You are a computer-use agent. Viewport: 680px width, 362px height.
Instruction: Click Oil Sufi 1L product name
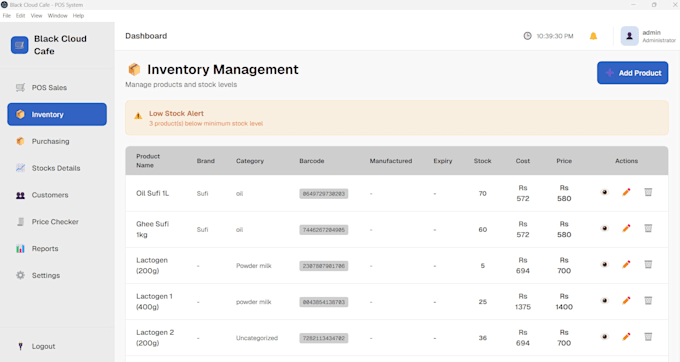153,193
